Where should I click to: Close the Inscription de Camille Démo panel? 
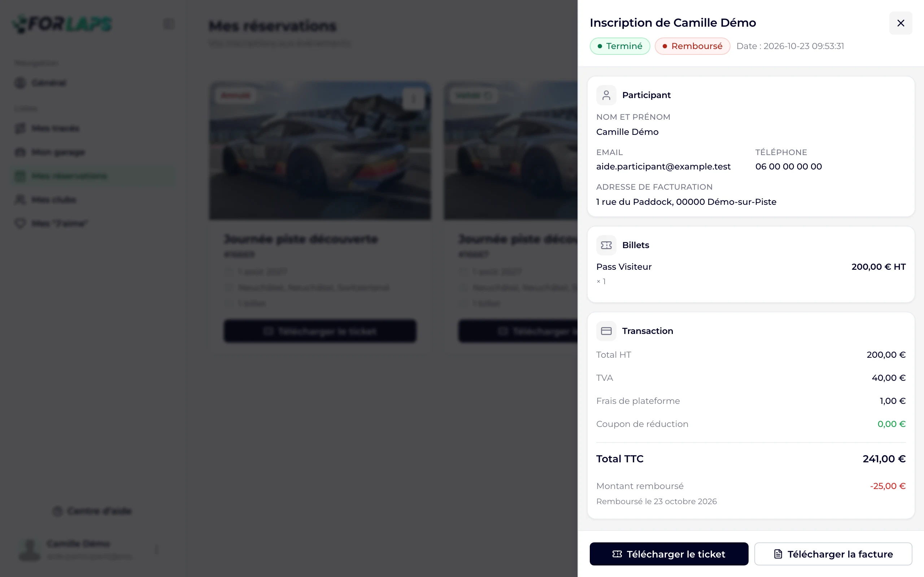pyautogui.click(x=900, y=23)
